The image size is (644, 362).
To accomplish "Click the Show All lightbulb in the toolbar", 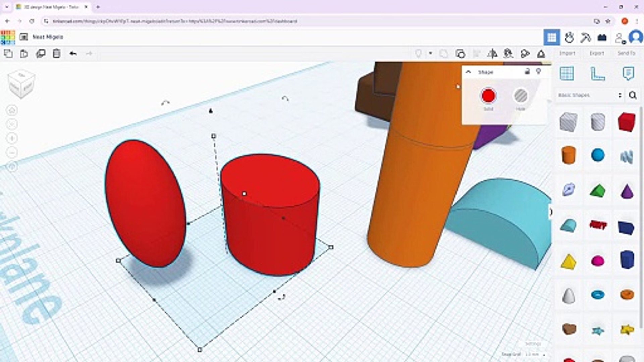I will 418,54.
